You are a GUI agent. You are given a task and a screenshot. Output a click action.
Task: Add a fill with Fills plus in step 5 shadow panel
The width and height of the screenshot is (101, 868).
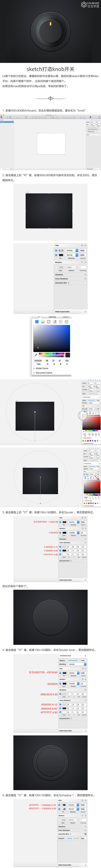point(85,800)
